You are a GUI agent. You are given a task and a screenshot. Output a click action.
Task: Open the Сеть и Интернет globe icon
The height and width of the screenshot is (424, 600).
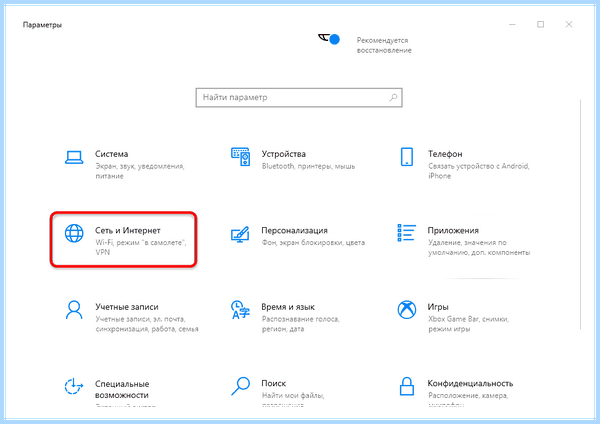(x=74, y=233)
